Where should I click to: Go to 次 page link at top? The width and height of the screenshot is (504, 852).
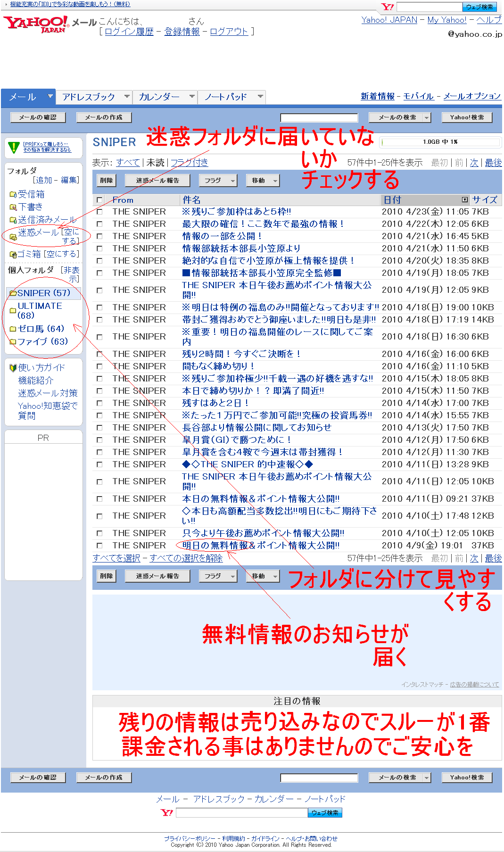(474, 163)
